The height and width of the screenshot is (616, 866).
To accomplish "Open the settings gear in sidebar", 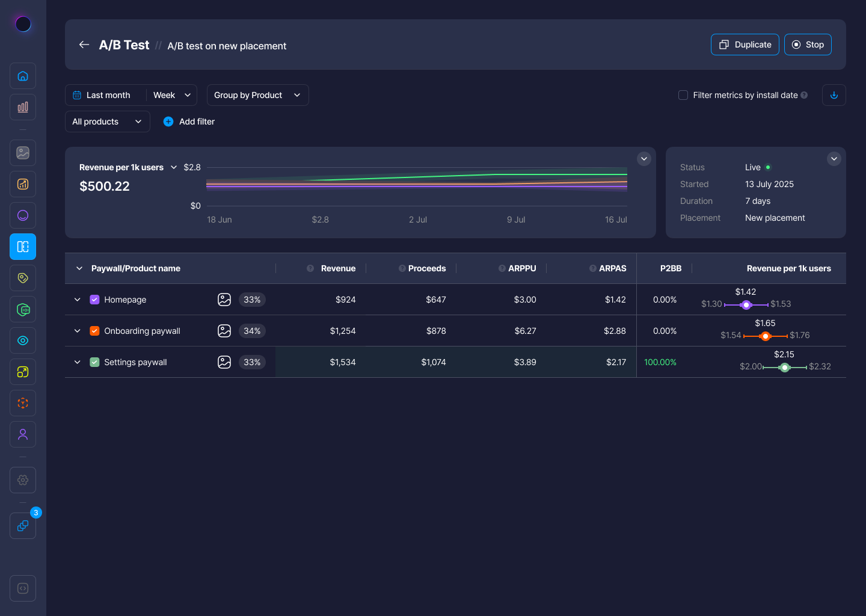I will tap(23, 480).
